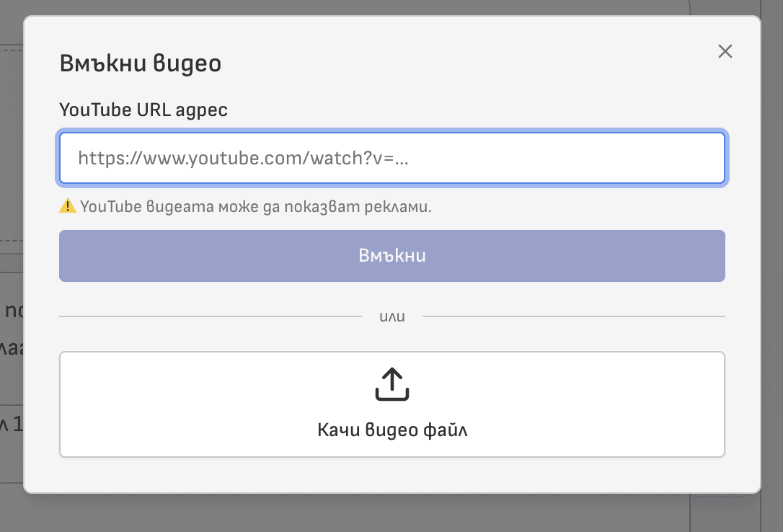Click the YouTube ads warning text

coord(256,206)
